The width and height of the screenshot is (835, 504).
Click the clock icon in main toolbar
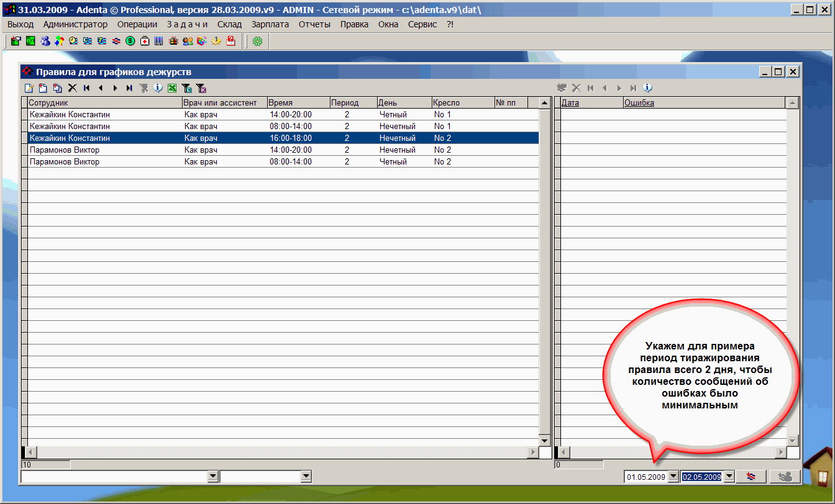pyautogui.click(x=73, y=41)
